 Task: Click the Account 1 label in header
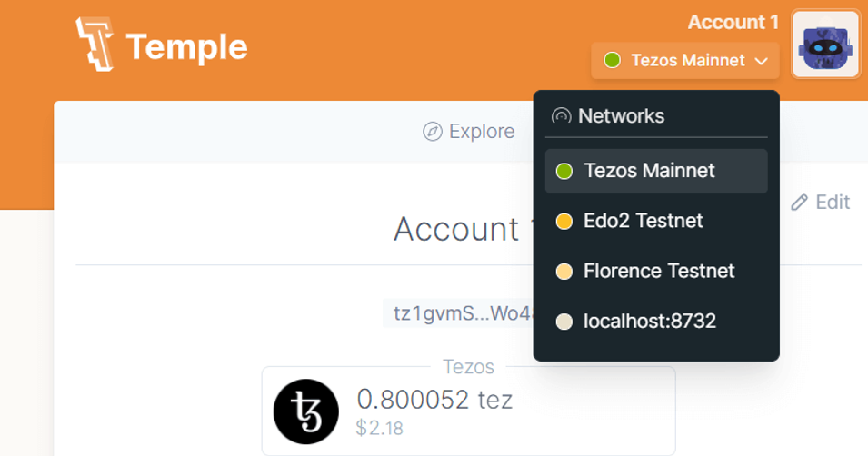pyautogui.click(x=733, y=22)
